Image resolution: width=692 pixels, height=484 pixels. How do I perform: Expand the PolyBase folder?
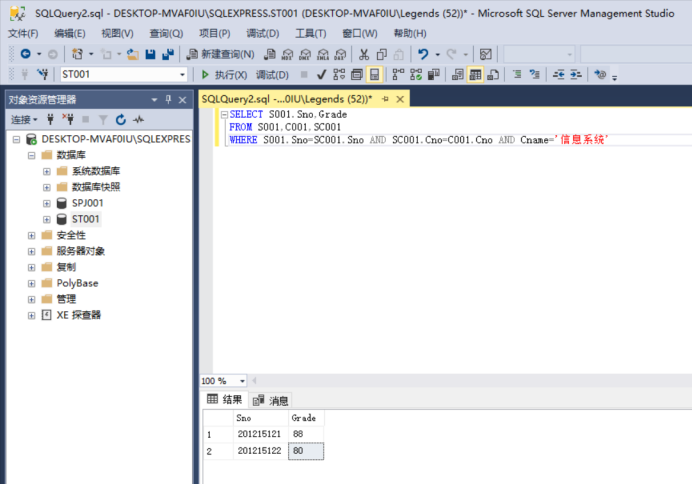[x=31, y=283]
